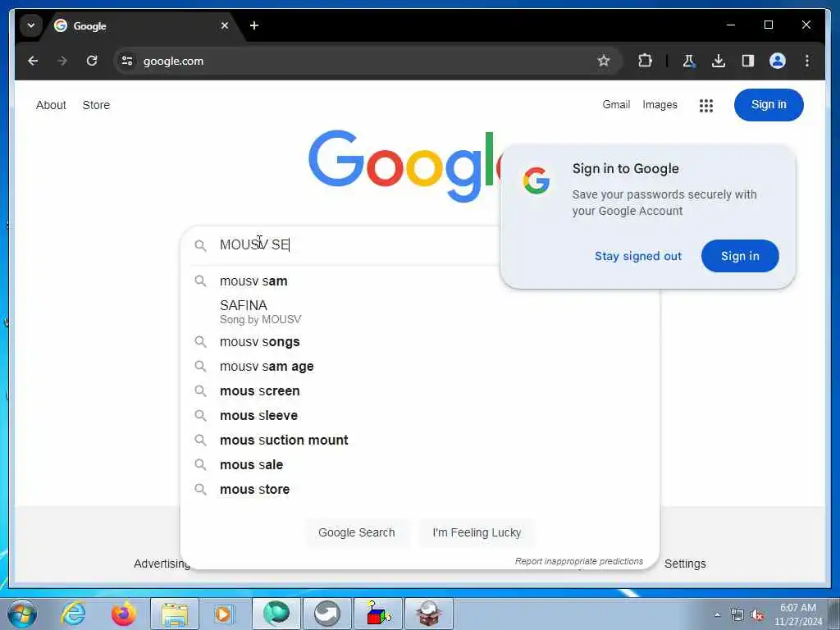Show the Downloads icon in toolbar
Viewport: 840px width, 630px height.
pos(719,61)
